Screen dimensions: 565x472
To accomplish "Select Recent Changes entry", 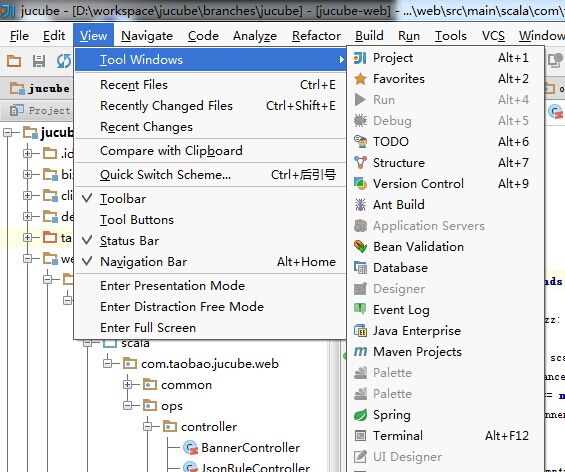I will pyautogui.click(x=210, y=127).
